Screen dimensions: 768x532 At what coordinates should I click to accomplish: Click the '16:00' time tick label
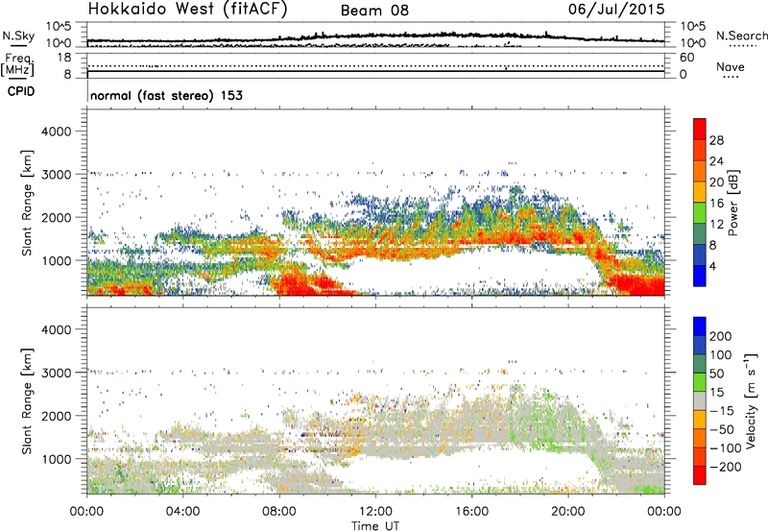[471, 512]
